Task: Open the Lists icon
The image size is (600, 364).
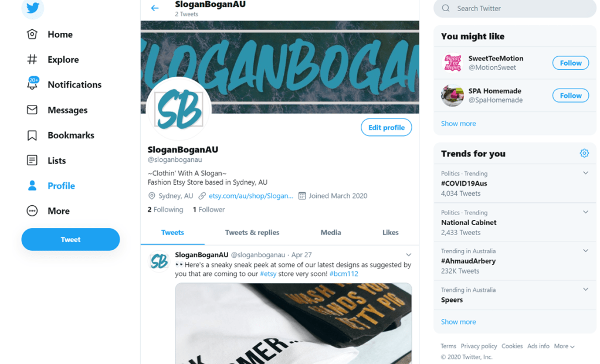Action: tap(32, 160)
